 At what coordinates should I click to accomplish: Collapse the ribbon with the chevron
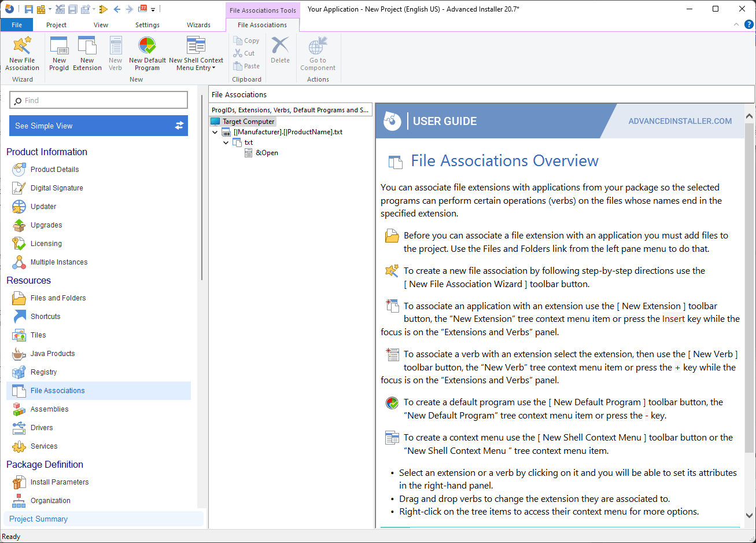point(736,24)
